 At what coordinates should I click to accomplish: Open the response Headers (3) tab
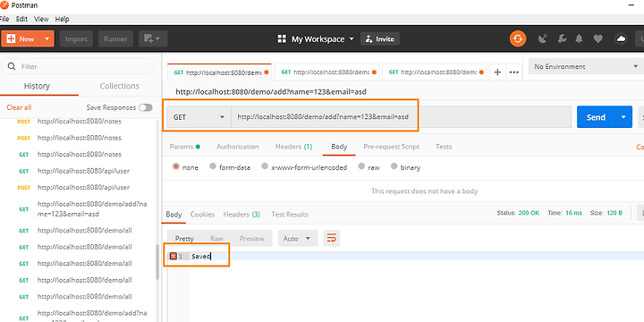click(x=241, y=214)
